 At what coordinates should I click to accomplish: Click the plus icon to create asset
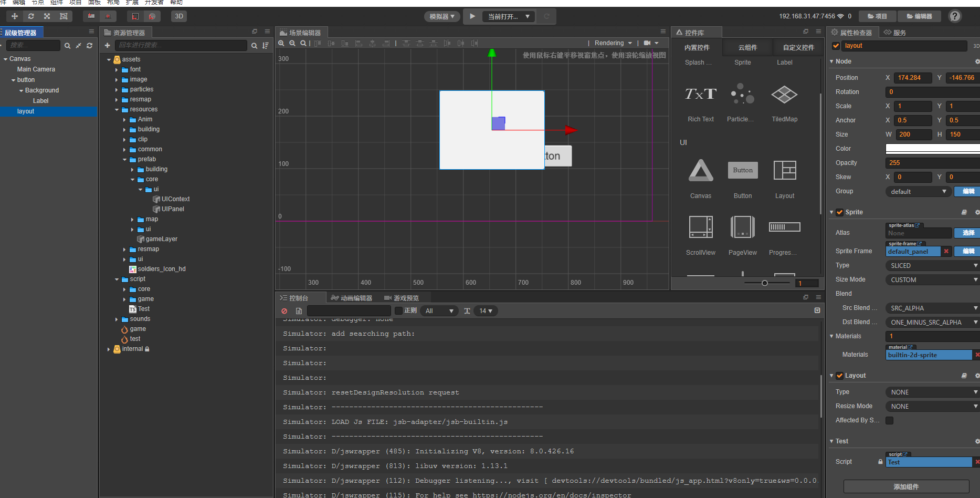108,46
